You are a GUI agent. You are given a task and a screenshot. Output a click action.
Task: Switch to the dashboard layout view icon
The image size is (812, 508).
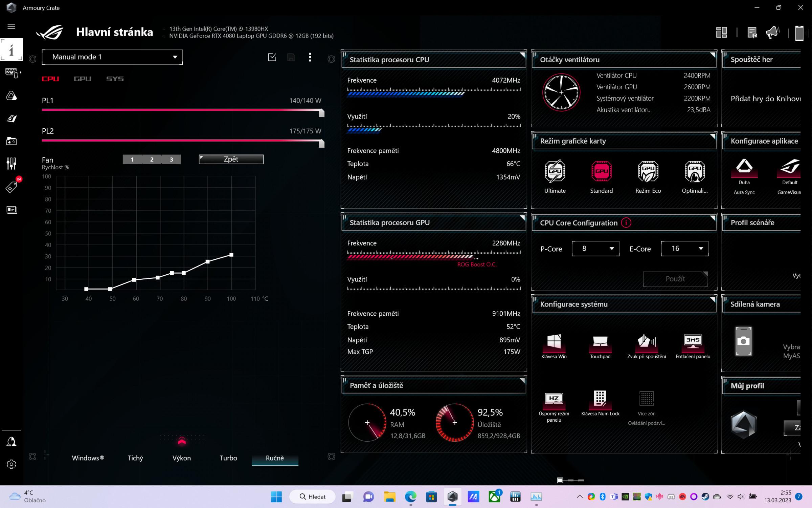pos(721,33)
